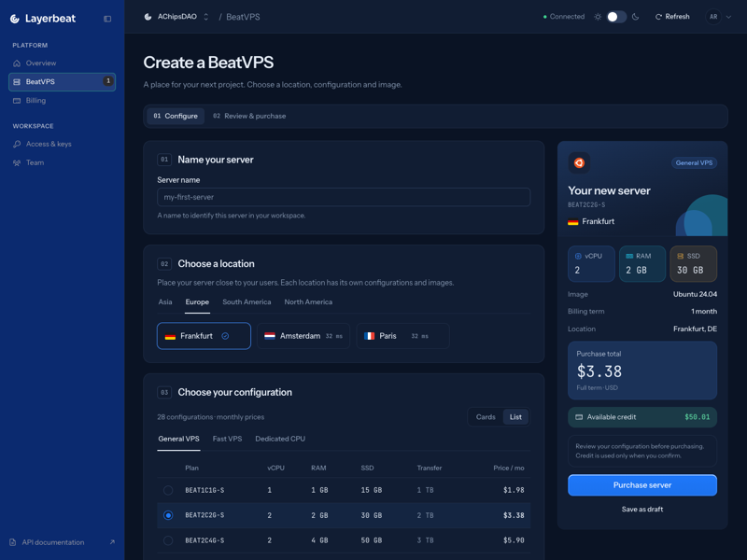
Task: Click the vCPU chip icon in summary
Action: [x=578, y=256]
